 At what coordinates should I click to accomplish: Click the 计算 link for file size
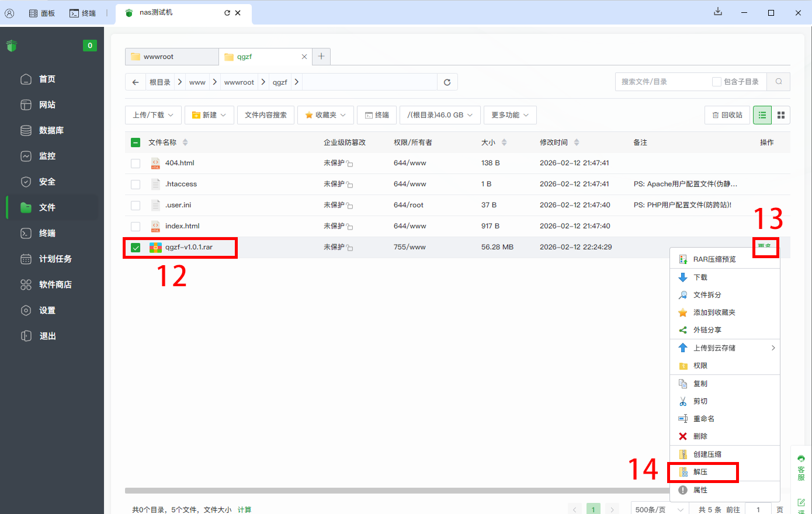pos(244,509)
